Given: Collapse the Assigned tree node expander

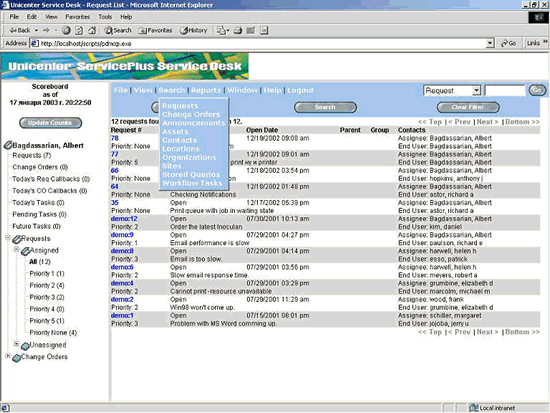Looking at the screenshot, I should tap(16, 249).
